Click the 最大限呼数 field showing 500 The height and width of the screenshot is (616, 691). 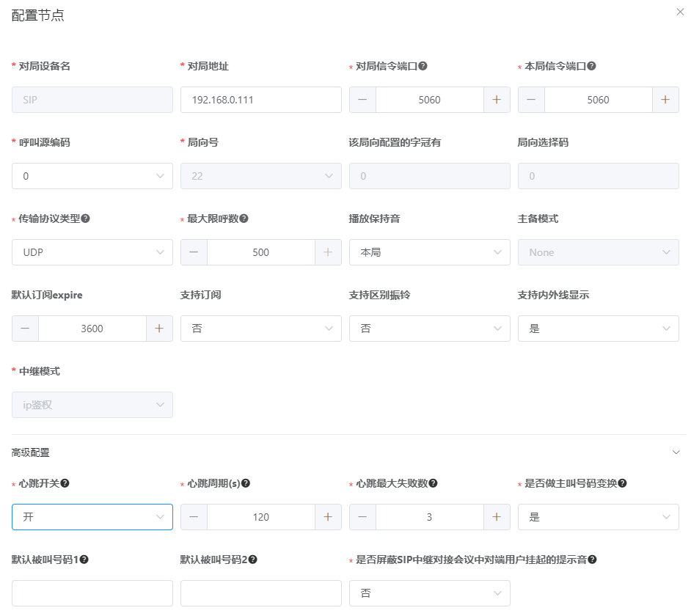point(261,252)
